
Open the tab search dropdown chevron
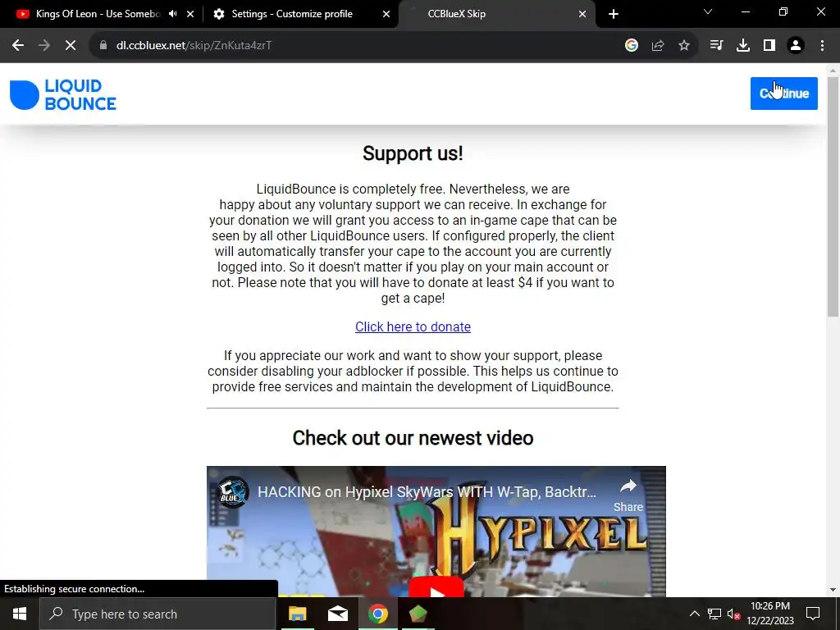(x=708, y=11)
